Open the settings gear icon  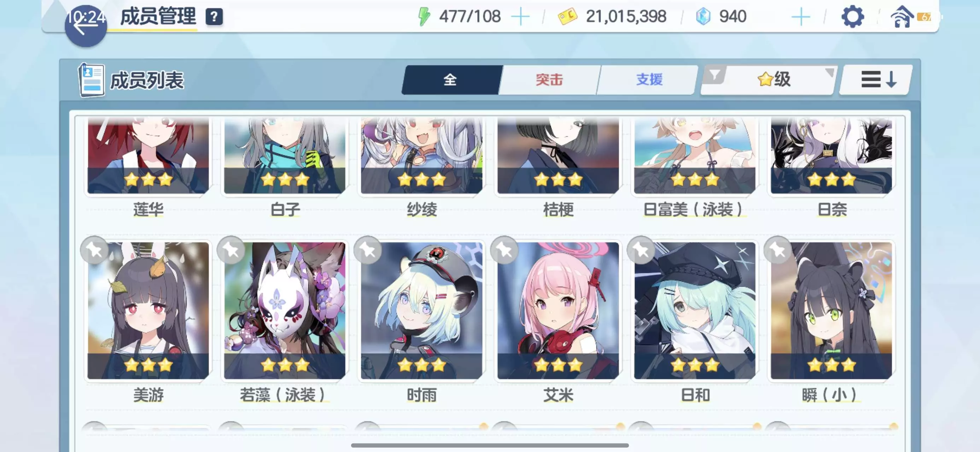point(853,17)
